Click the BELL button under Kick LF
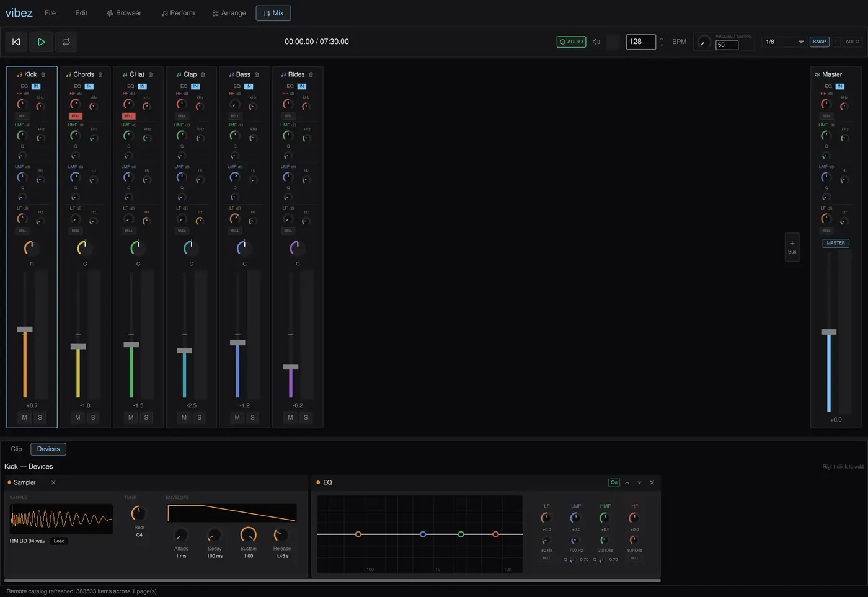The image size is (868, 597). click(22, 231)
